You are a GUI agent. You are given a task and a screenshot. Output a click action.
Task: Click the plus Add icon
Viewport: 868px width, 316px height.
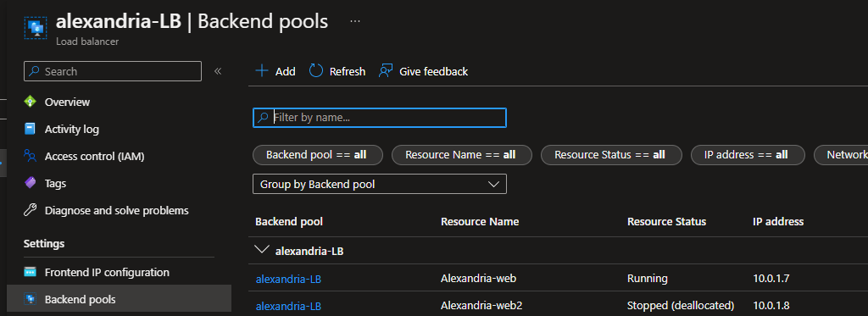click(261, 71)
